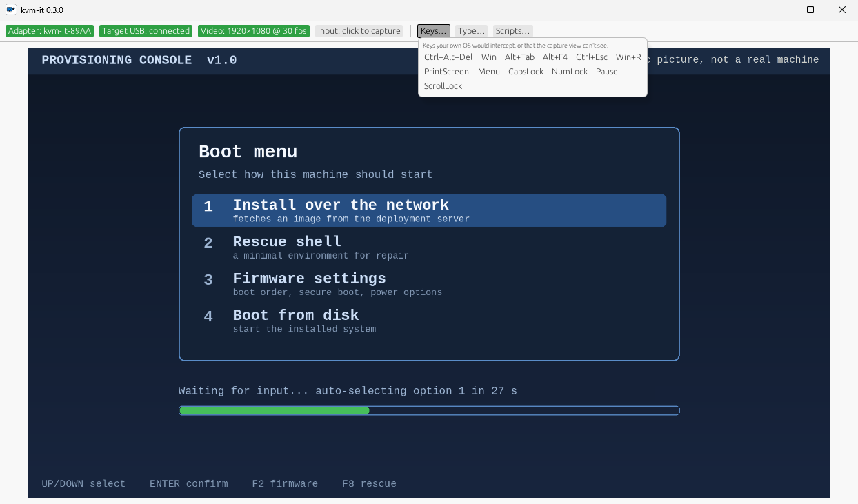Click the 'ENTER confirm' hint text
Viewport: 858px width, 504px height.
[189, 484]
